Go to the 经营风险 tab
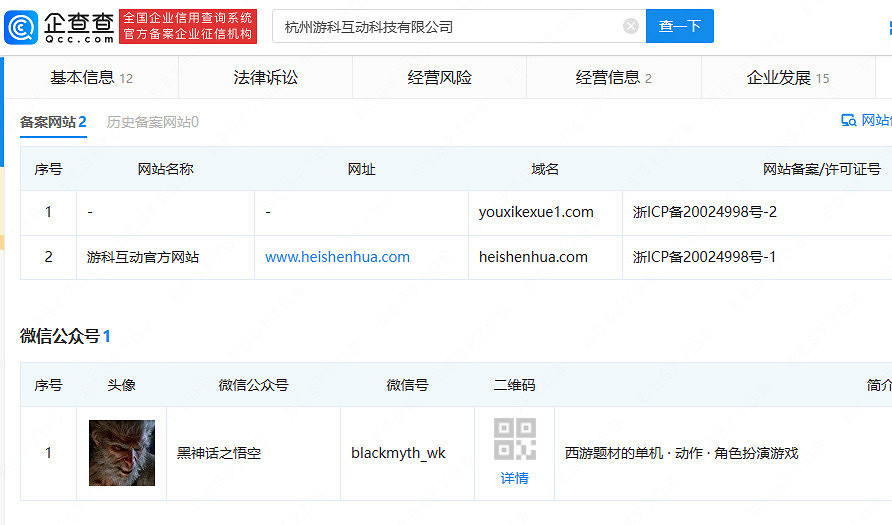Screen dimensions: 892x525 (x=439, y=78)
